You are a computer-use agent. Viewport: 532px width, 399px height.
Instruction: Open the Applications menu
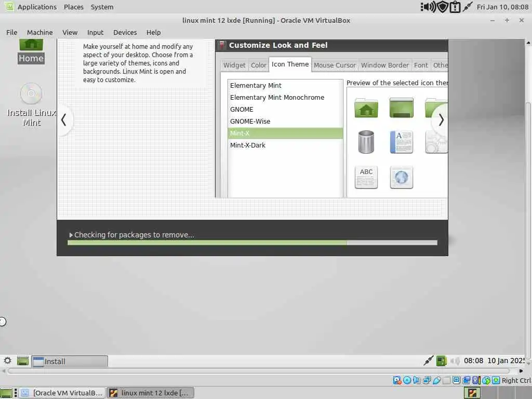[x=37, y=7]
